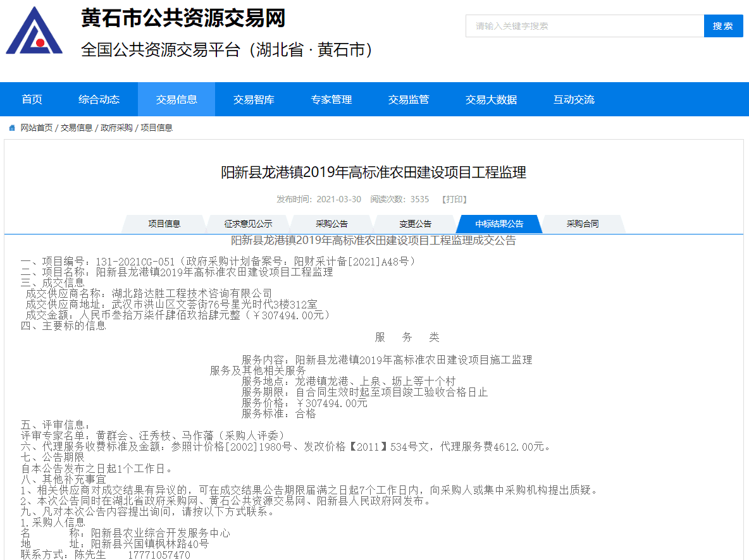Image resolution: width=749 pixels, height=560 pixels.
Task: Click the 政府采购 breadcrumb link
Action: click(x=116, y=128)
